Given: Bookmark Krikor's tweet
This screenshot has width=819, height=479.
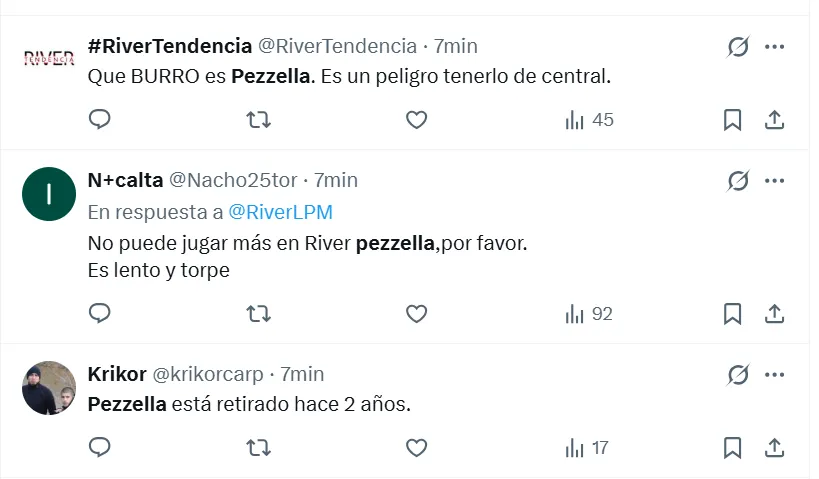Looking at the screenshot, I should pyautogui.click(x=732, y=447).
